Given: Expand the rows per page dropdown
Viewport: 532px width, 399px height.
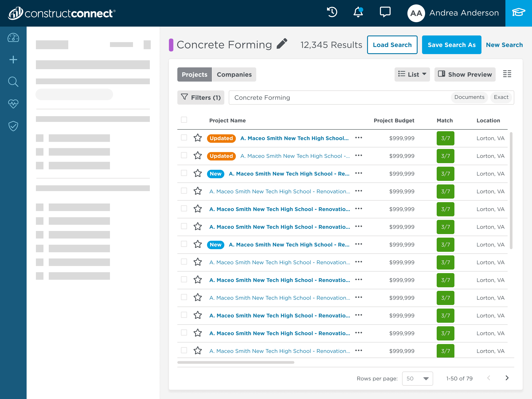Looking at the screenshot, I should click(x=417, y=379).
